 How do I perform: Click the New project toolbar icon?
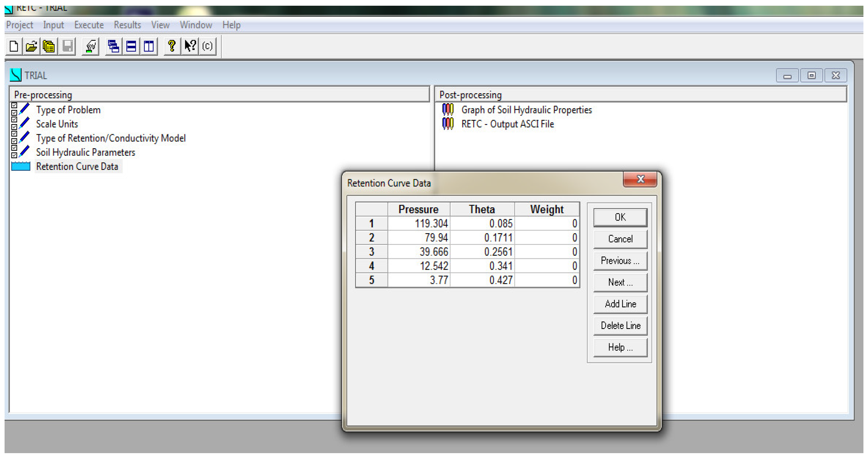point(14,46)
